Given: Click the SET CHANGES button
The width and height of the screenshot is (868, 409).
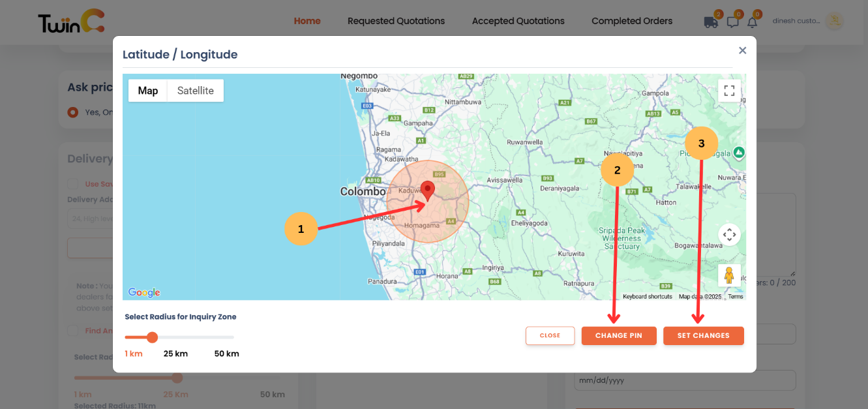Looking at the screenshot, I should click(x=704, y=335).
